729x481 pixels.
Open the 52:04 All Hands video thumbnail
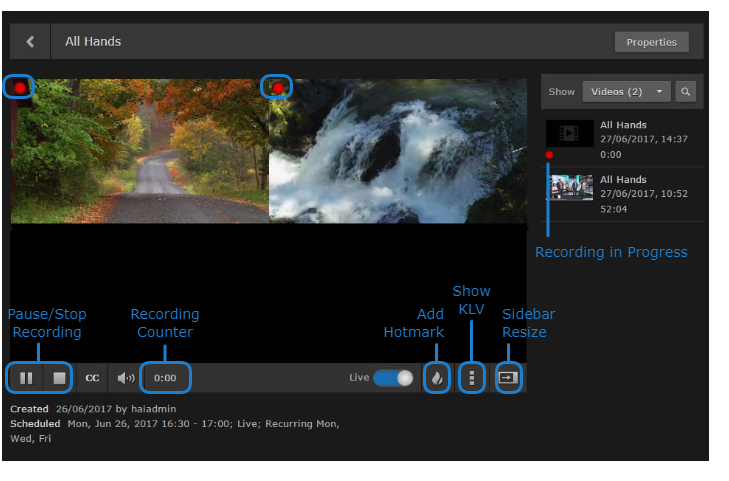pos(570,187)
